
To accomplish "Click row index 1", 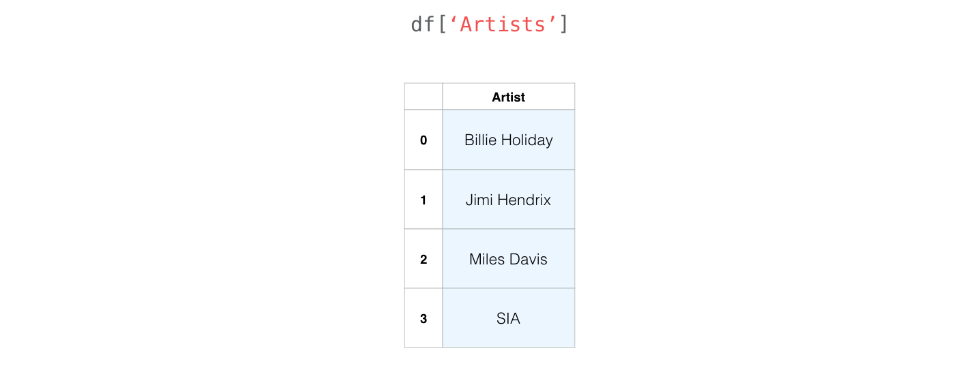I will pyautogui.click(x=424, y=200).
